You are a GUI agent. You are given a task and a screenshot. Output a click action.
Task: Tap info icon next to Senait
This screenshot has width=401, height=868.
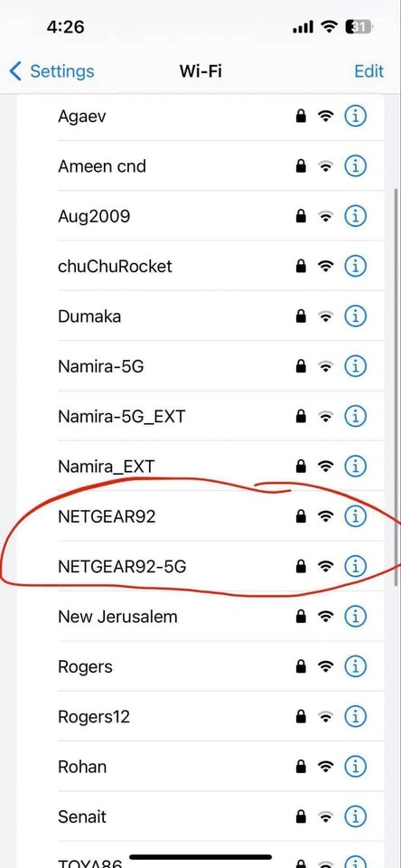pyautogui.click(x=356, y=816)
